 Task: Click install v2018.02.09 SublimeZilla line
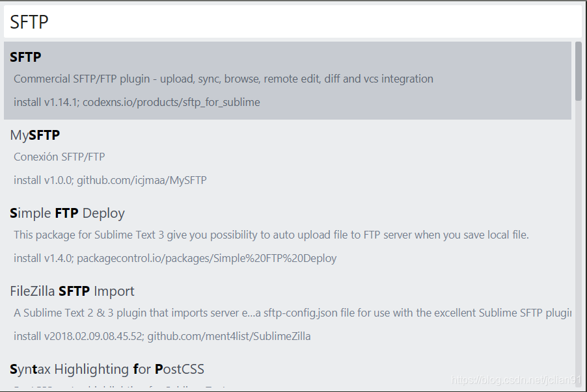(162, 336)
